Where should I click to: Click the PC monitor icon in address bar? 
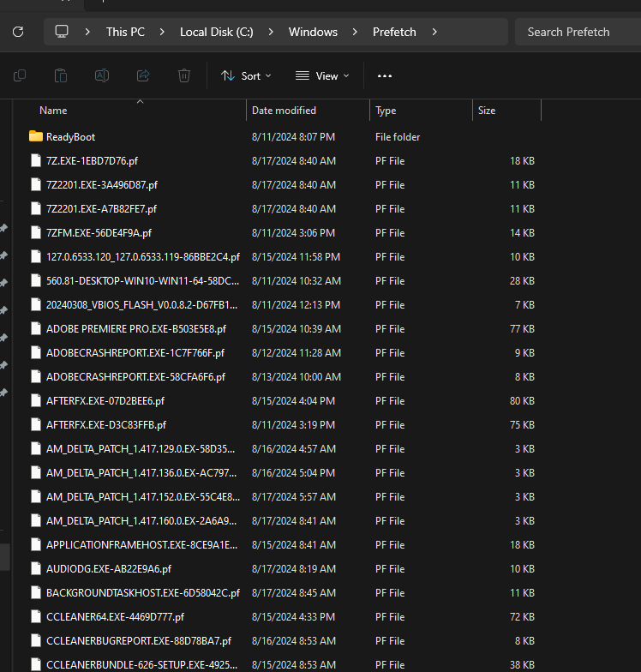[62, 31]
